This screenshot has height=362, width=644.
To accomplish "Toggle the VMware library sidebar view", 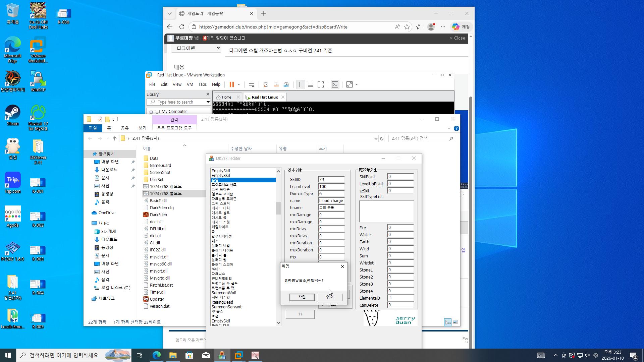I will (x=300, y=84).
